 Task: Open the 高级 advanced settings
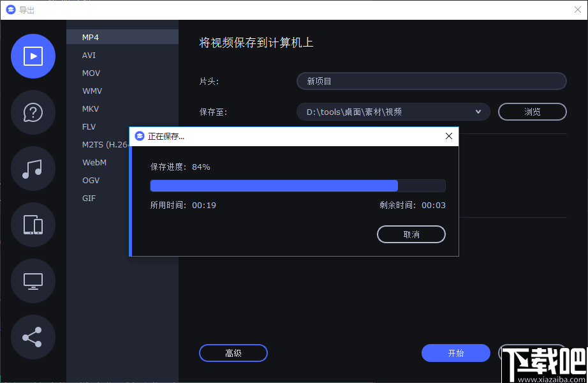[233, 352]
